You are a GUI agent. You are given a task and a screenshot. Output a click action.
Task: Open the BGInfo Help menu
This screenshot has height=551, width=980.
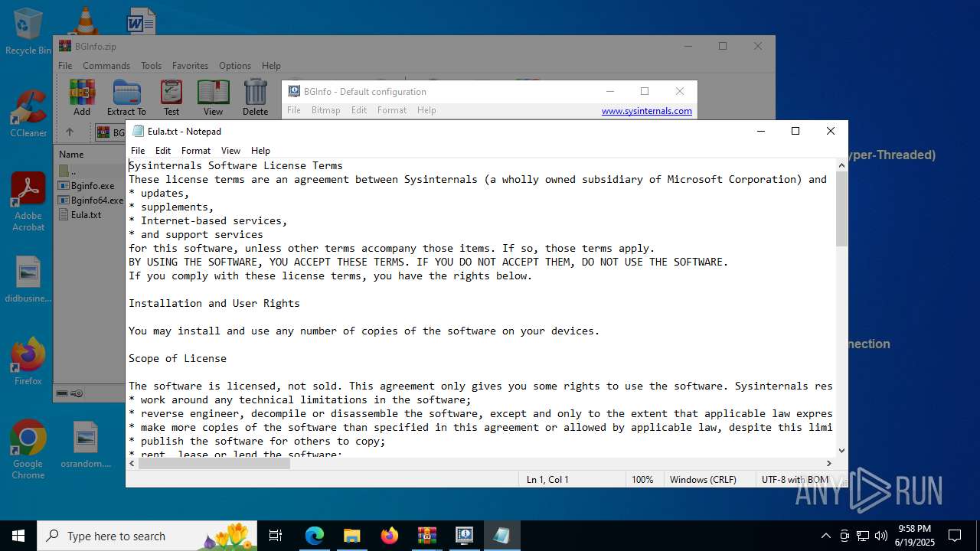[x=426, y=110]
